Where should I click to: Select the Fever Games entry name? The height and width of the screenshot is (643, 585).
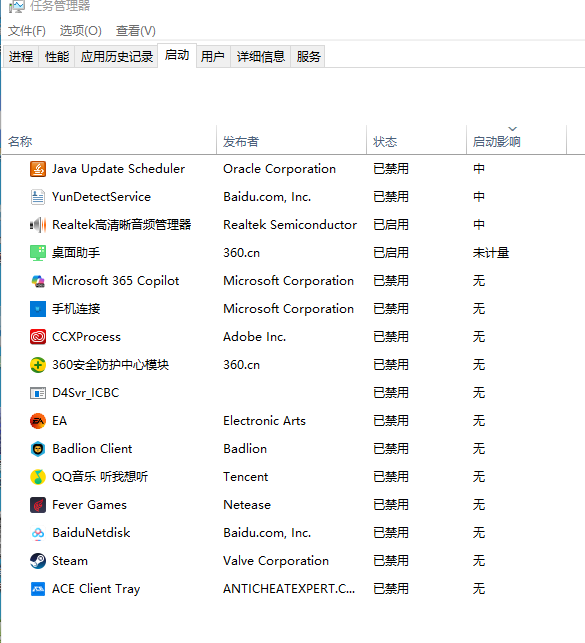tap(89, 505)
